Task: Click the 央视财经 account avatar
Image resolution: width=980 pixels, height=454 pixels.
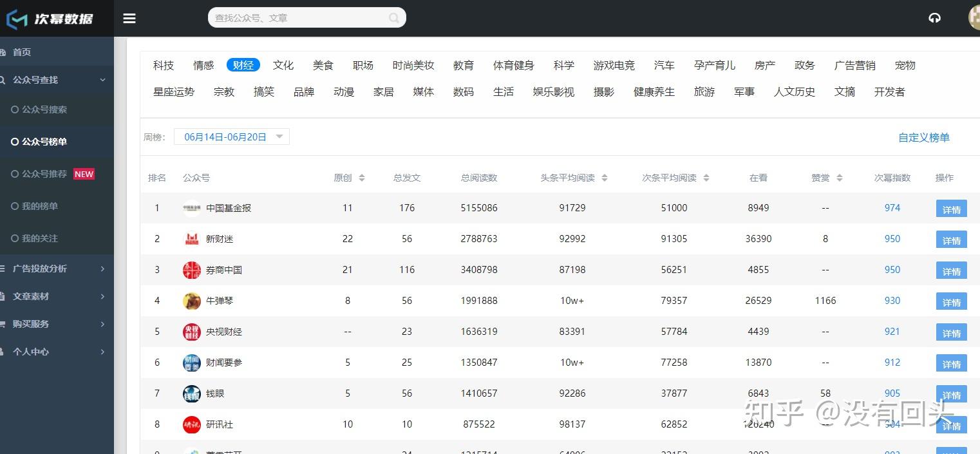Action: (191, 332)
